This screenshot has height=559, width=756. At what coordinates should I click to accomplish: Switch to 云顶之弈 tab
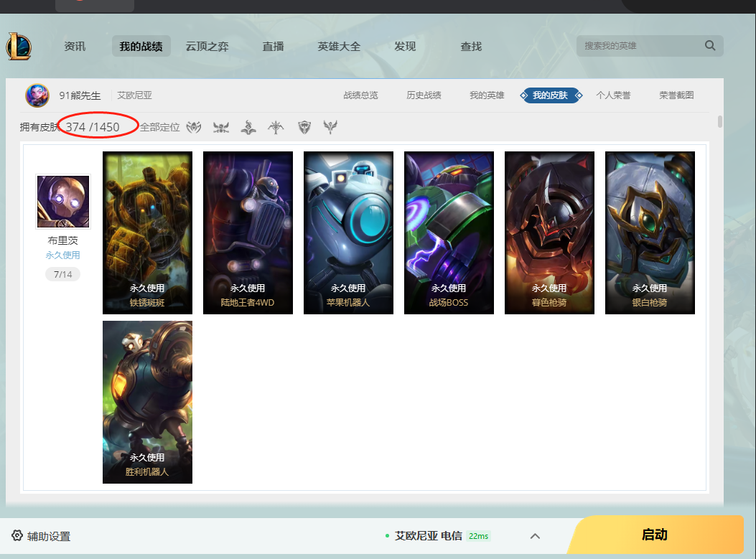207,46
